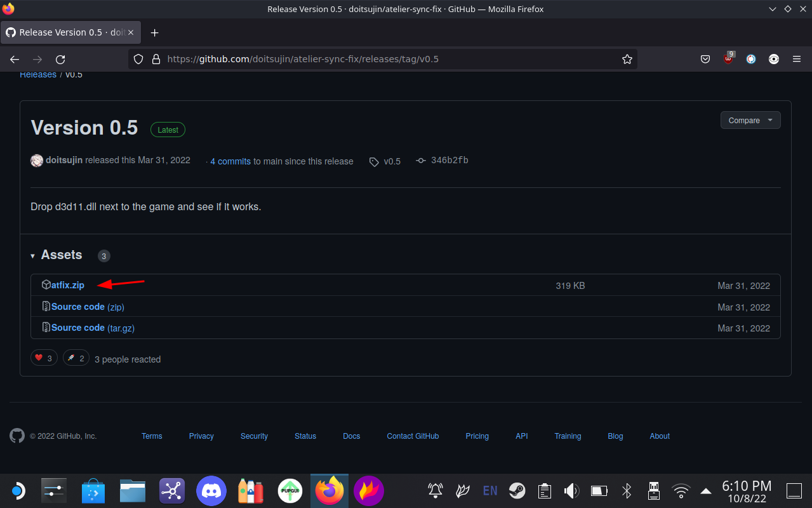This screenshot has height=508, width=812.
Task: Click the Show Desktop button
Action: pyautogui.click(x=794, y=490)
